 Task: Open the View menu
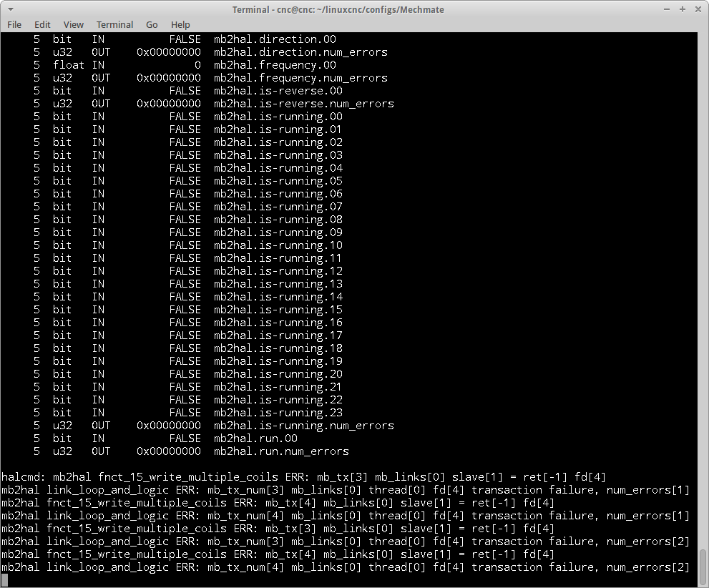coord(73,24)
